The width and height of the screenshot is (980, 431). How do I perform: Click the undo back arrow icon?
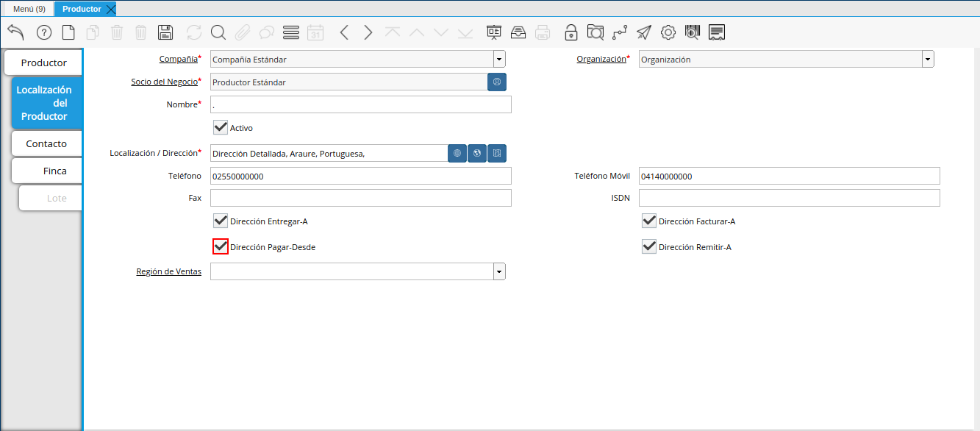coord(16,32)
